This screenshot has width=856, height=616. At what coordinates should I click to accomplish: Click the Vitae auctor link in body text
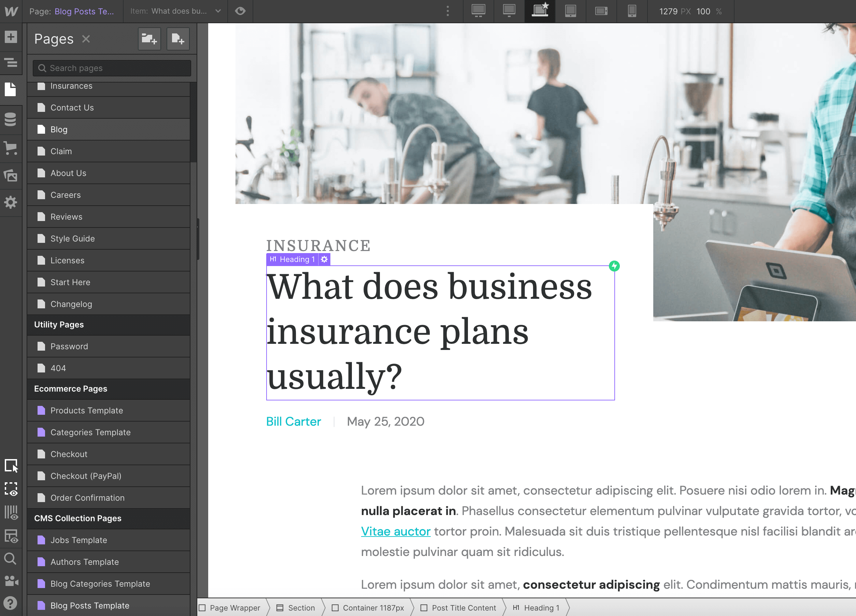pyautogui.click(x=396, y=531)
